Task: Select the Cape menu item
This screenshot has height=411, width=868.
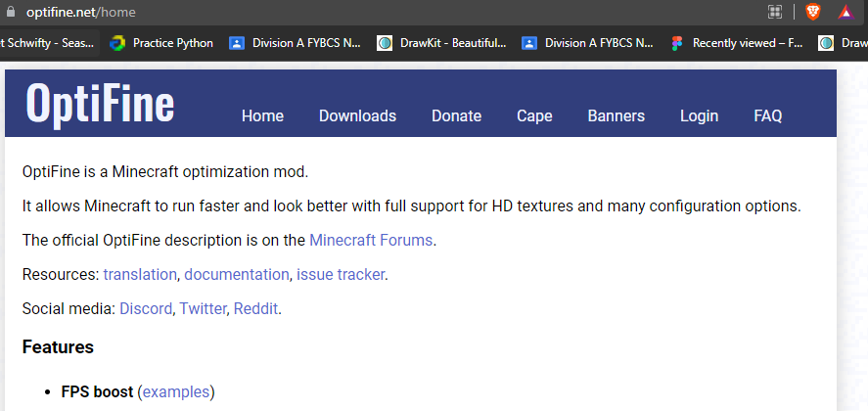Action: (534, 115)
